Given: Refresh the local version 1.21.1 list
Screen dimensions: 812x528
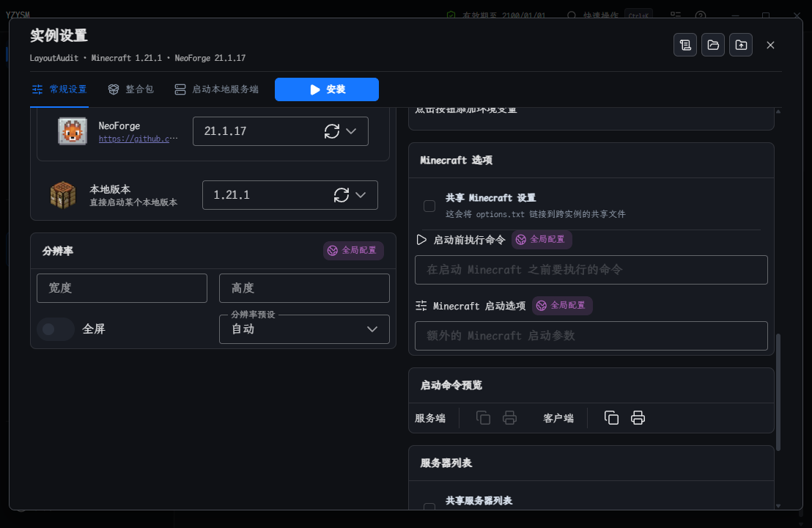Looking at the screenshot, I should [342, 195].
